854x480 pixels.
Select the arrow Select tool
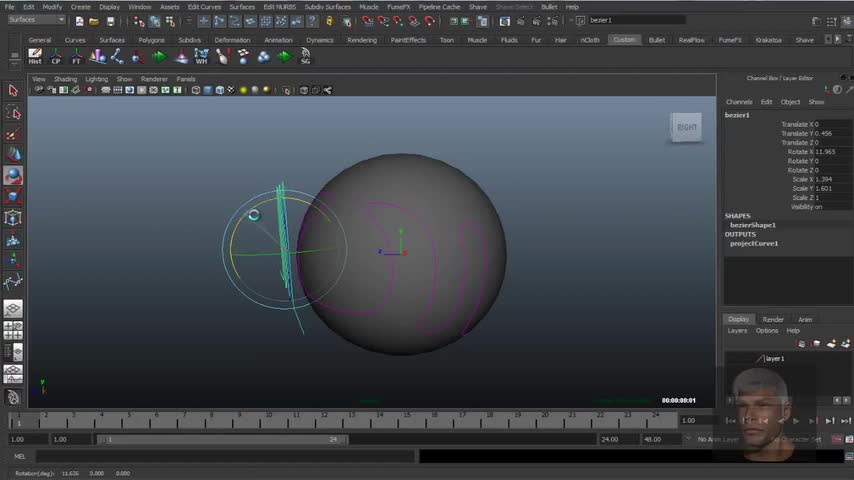tap(13, 91)
